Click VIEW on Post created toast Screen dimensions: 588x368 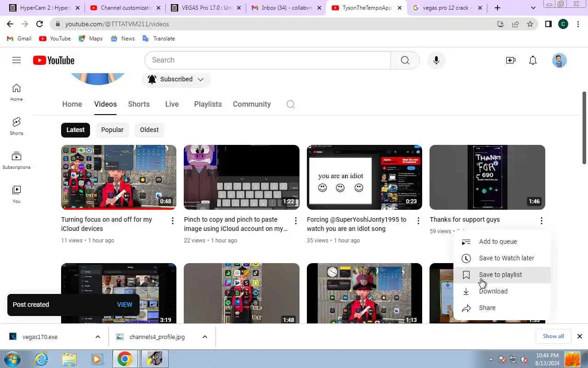tap(124, 305)
